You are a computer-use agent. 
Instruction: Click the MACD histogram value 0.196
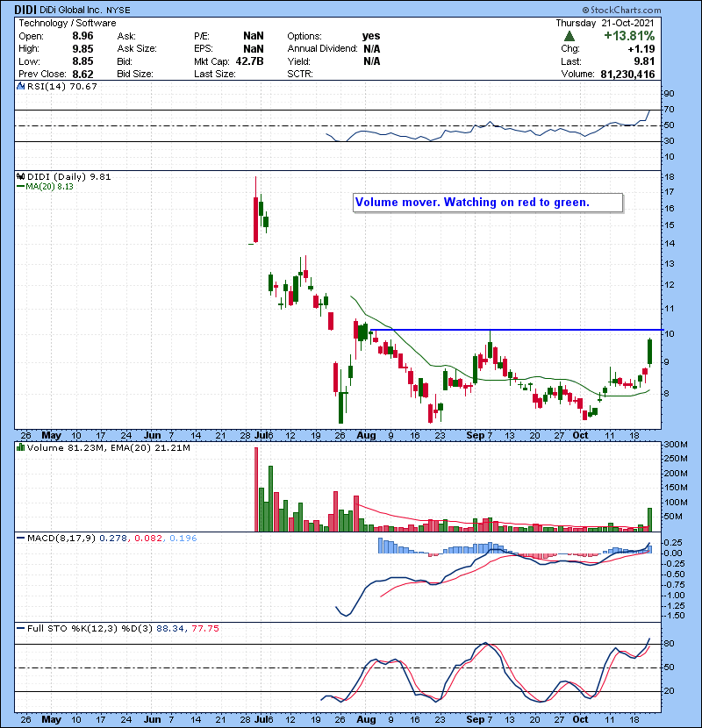point(183,539)
